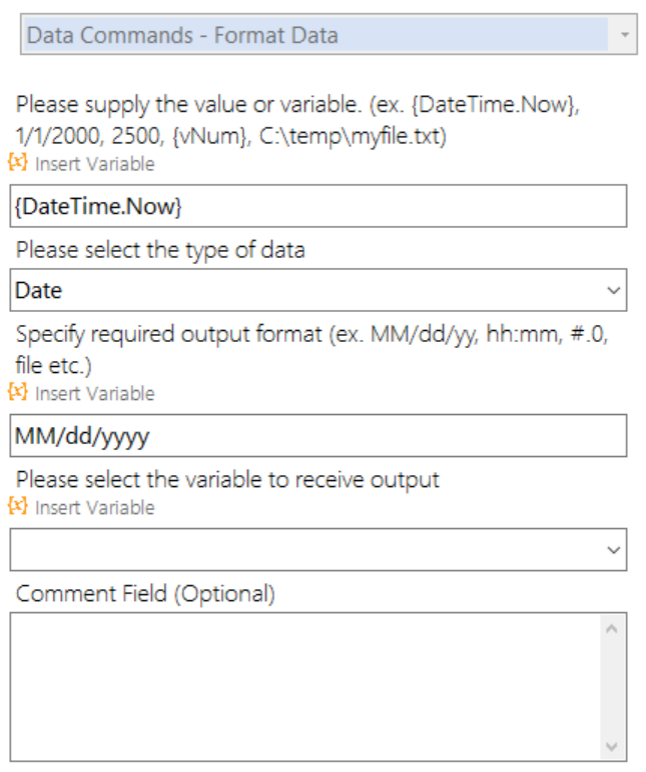Click the chevron on the Date type combo box
646x772 pixels.
click(x=613, y=290)
